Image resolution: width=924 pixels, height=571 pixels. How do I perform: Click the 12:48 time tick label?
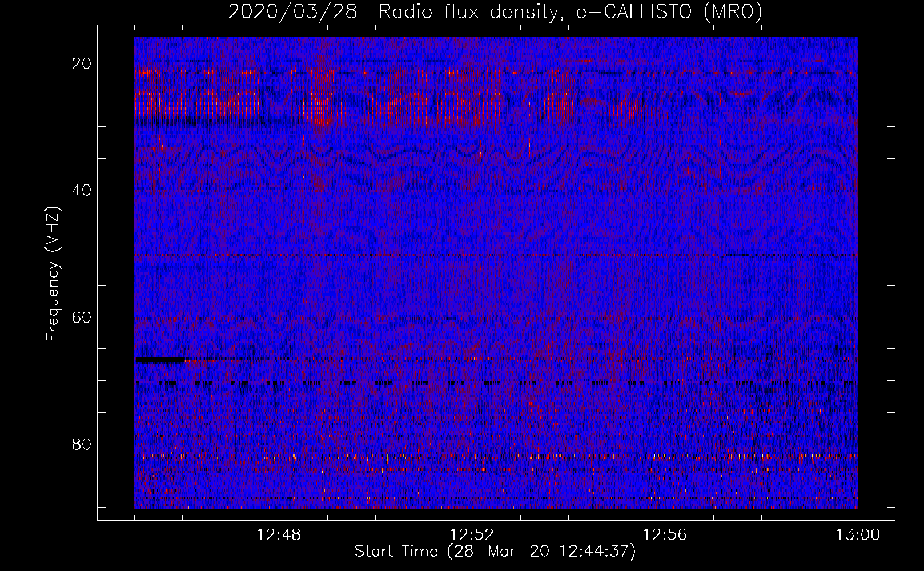[x=279, y=535]
